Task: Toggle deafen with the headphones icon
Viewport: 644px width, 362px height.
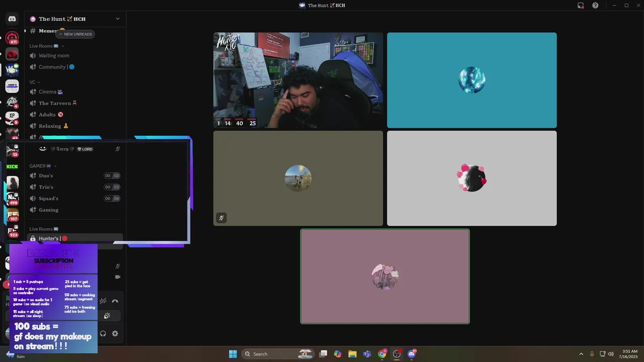Action: click(x=103, y=333)
